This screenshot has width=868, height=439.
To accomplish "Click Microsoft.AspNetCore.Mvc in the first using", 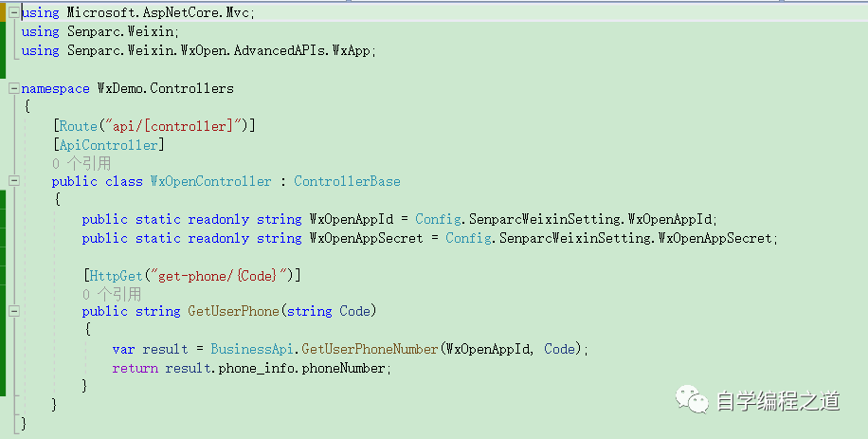I will pos(158,12).
